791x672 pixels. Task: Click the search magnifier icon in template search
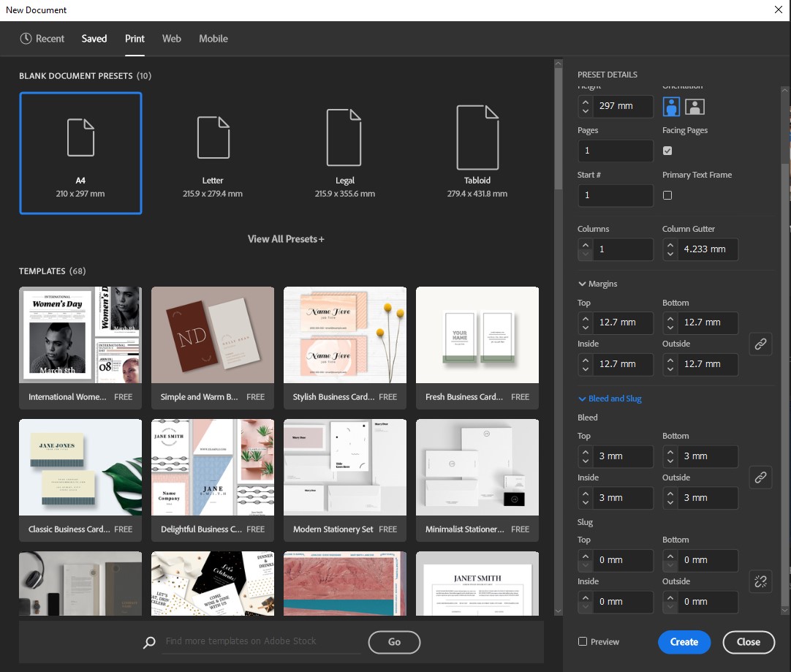click(x=149, y=642)
